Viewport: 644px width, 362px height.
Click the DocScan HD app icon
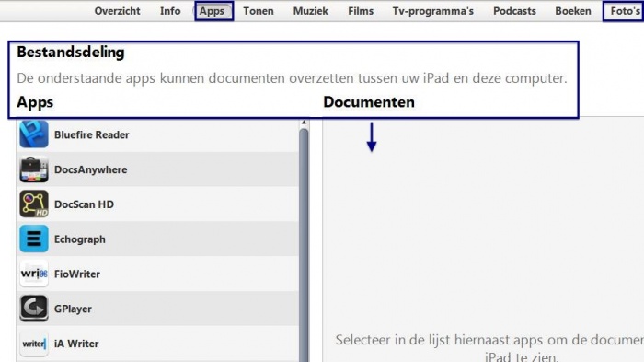point(34,204)
